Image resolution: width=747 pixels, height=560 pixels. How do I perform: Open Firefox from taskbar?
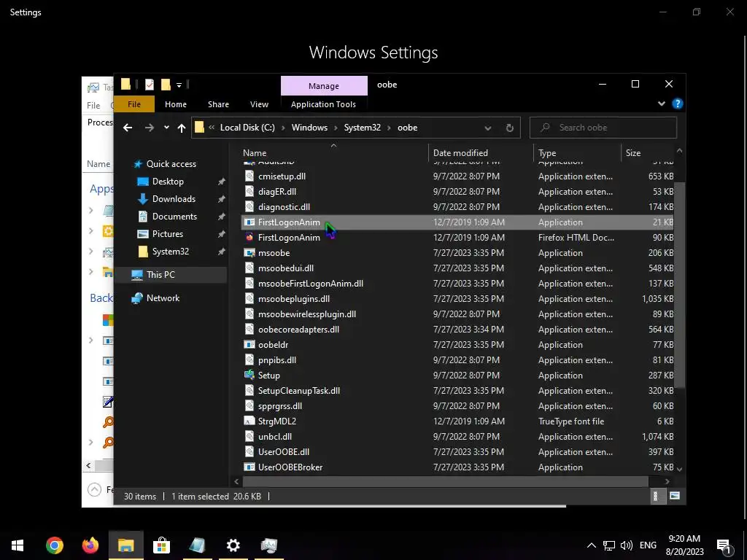pos(90,545)
